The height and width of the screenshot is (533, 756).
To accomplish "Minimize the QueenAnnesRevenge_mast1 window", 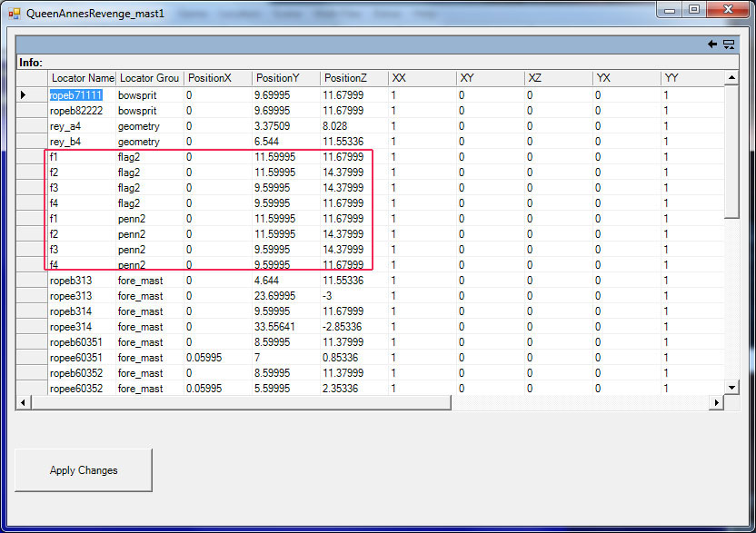I will (669, 10).
